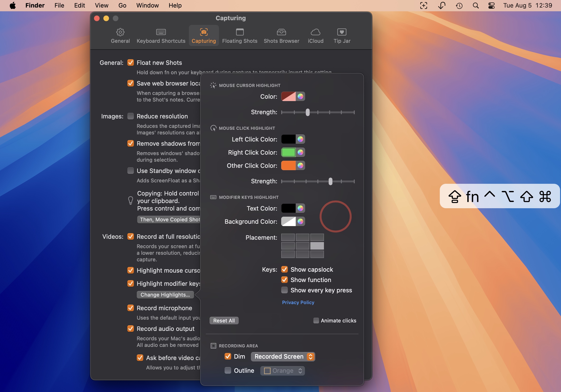This screenshot has height=392, width=561.
Task: Select the middle-right placement grid cell
Action: tap(317, 246)
